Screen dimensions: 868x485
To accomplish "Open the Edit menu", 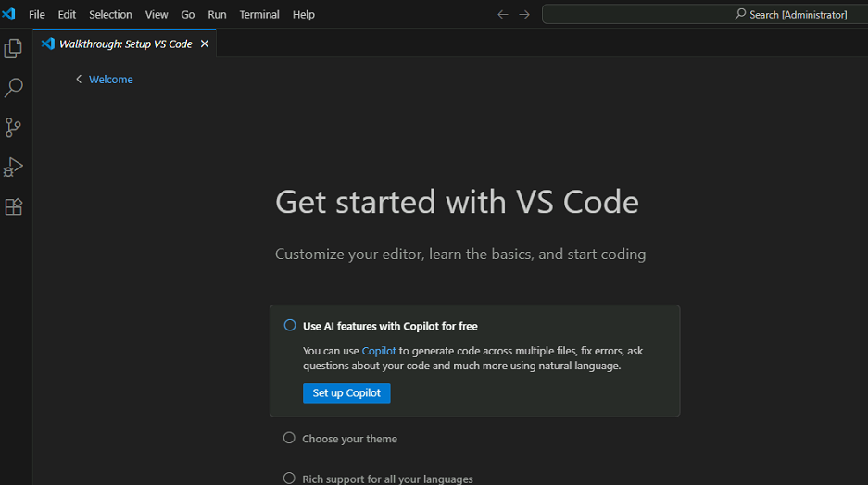I will [67, 15].
